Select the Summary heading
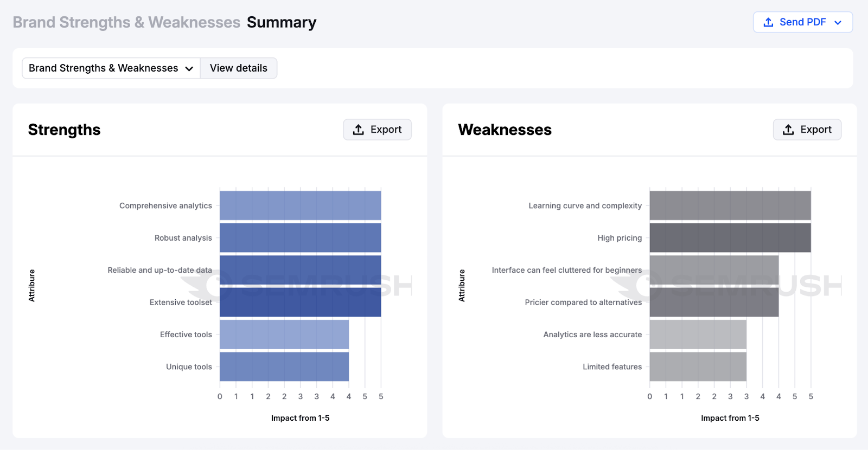 click(282, 22)
